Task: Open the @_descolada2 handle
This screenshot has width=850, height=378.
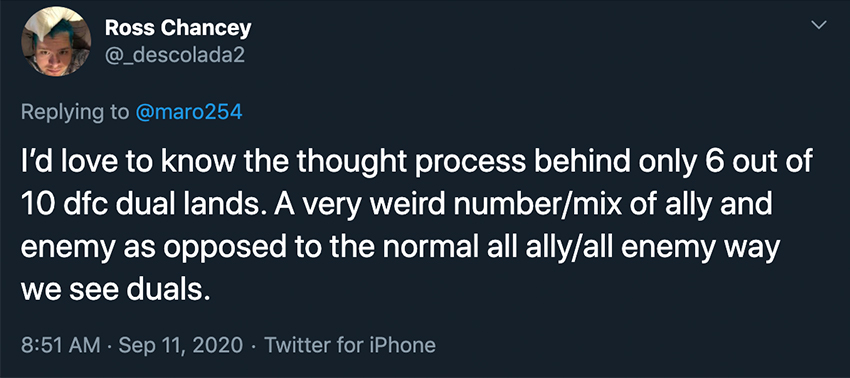Action: coord(175,55)
